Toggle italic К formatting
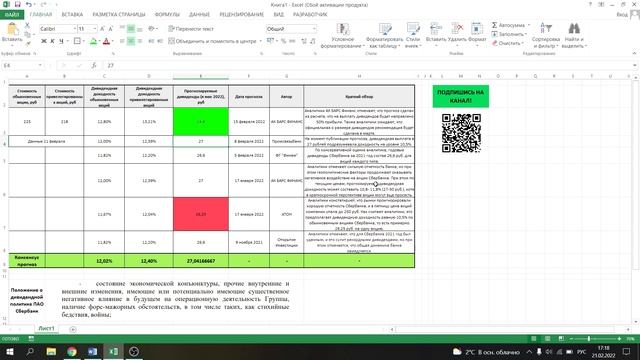The image size is (640, 360). click(x=52, y=41)
